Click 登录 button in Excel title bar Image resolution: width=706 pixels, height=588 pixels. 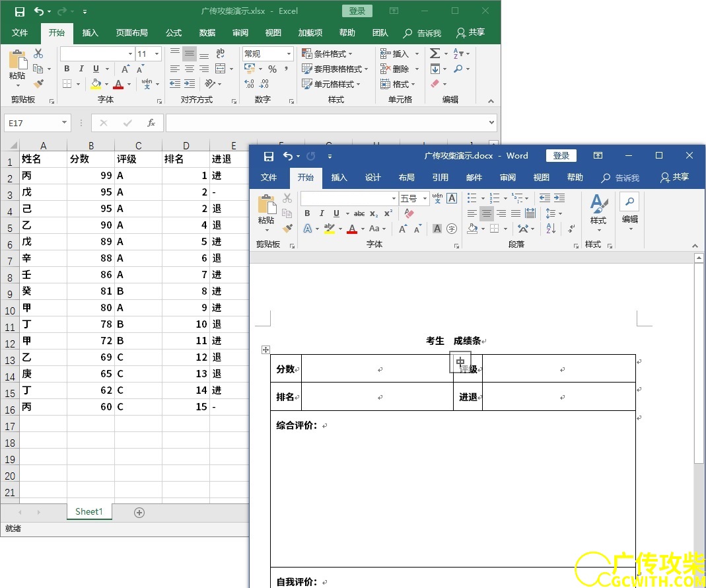pos(357,11)
